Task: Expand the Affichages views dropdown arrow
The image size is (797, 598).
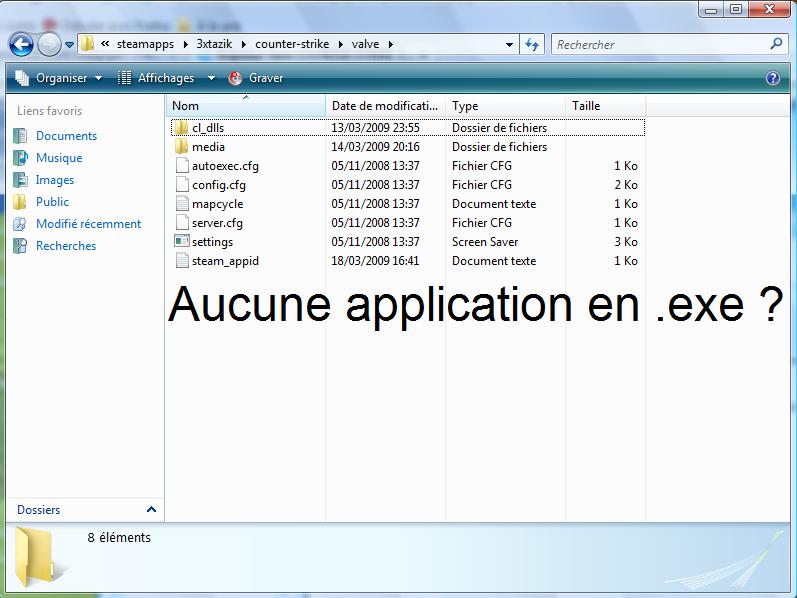Action: point(211,78)
